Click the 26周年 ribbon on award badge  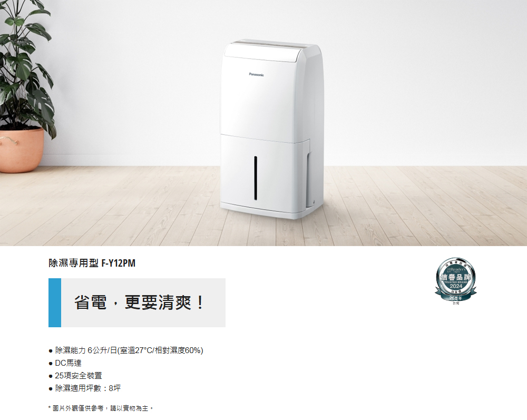(x=455, y=298)
